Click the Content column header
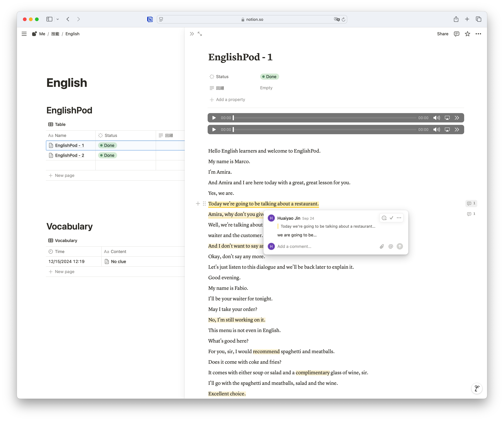Screen dimensions: 504x421 pos(143,252)
